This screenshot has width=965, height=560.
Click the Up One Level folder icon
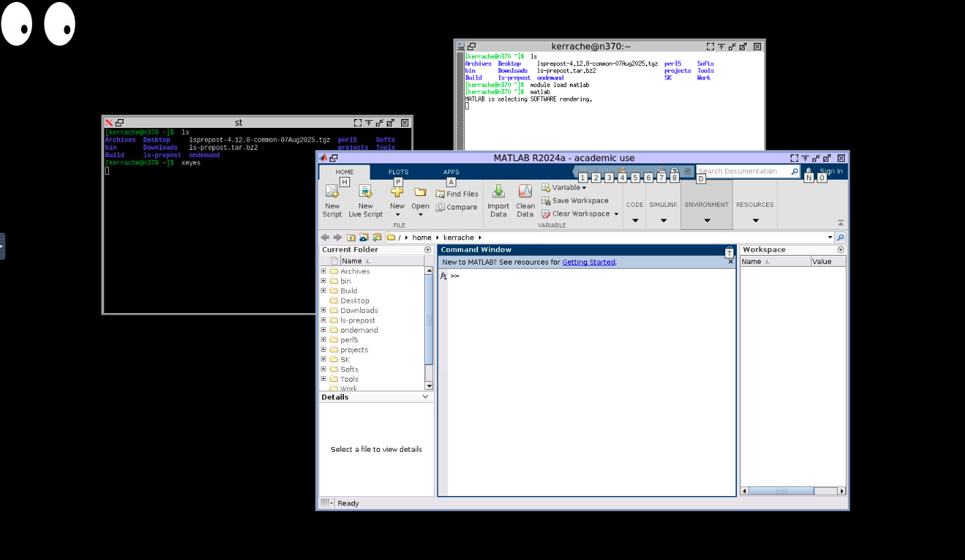coord(351,237)
